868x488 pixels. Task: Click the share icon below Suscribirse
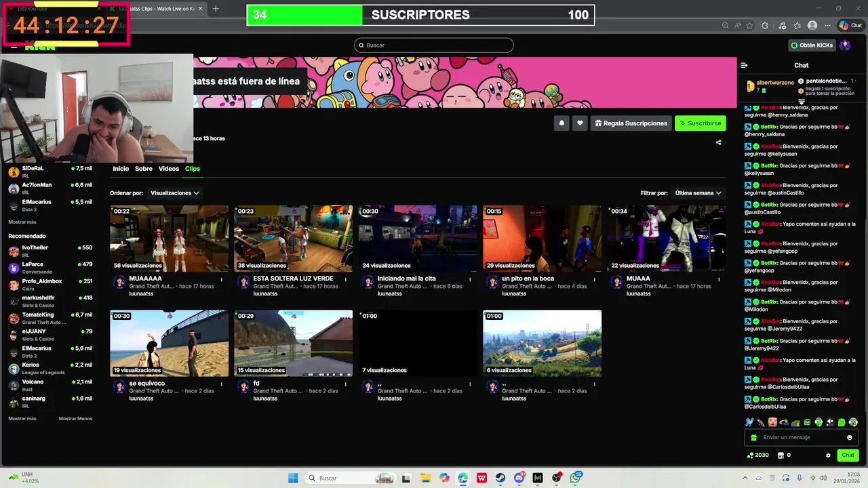pos(719,142)
